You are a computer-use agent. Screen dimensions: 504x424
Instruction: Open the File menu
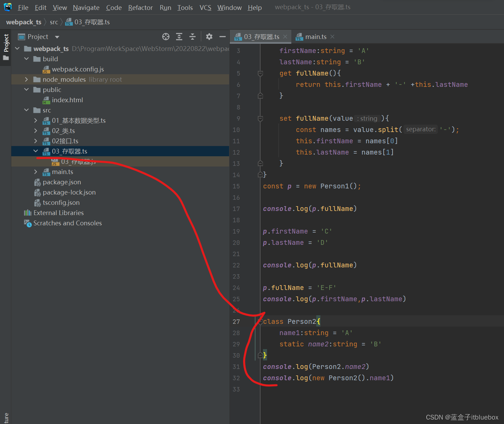[23, 8]
